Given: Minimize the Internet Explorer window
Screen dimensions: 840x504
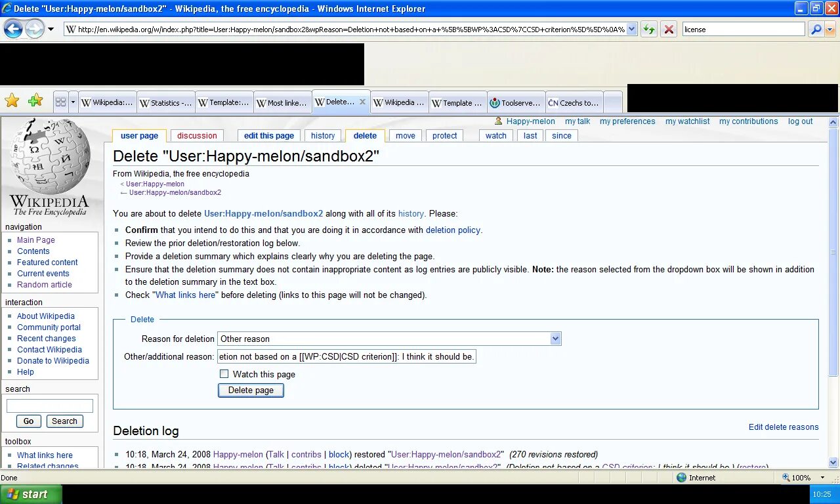Looking at the screenshot, I should click(x=801, y=8).
